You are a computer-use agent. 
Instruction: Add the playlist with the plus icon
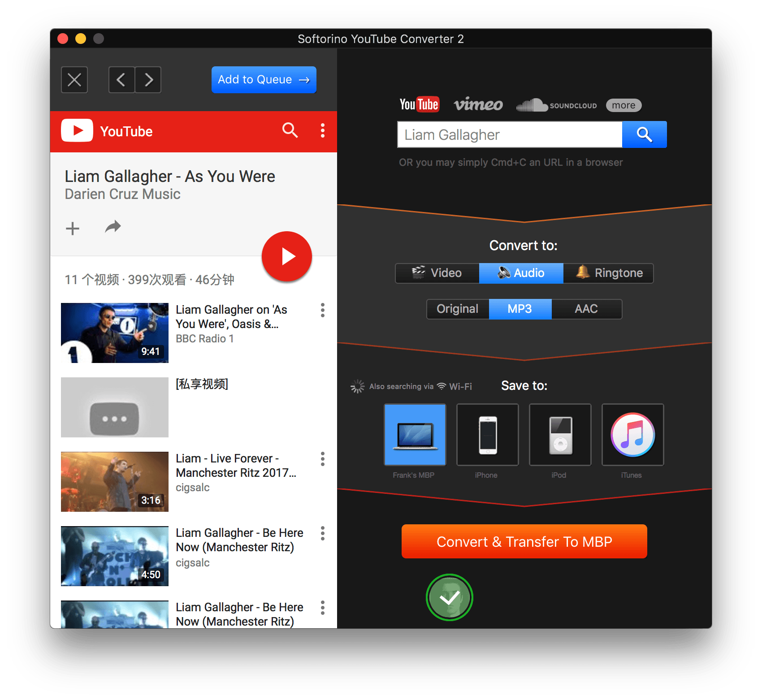click(x=73, y=229)
